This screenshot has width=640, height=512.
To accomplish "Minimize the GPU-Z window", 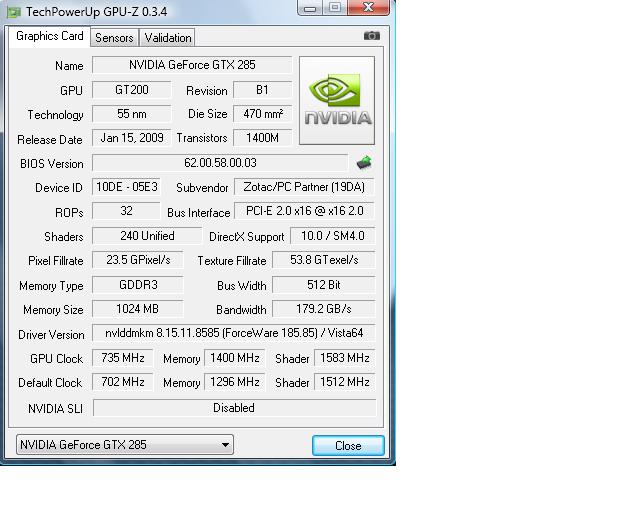I will pos(310,7).
